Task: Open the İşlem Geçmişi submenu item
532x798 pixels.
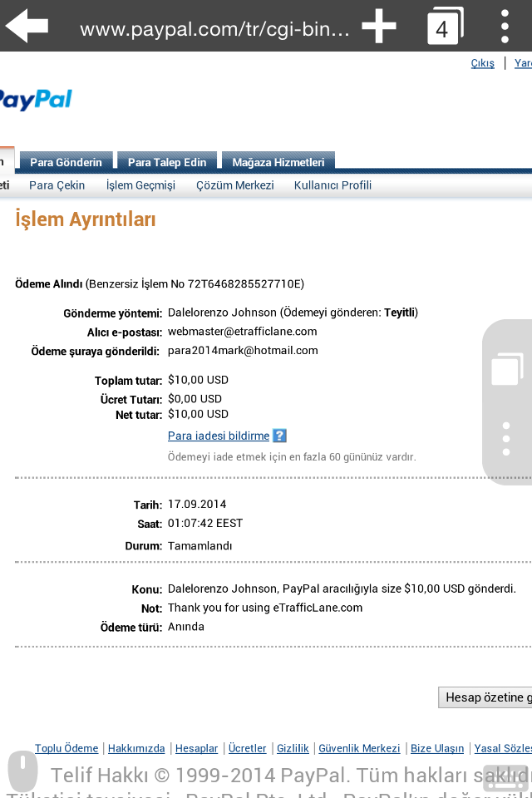Action: tap(140, 185)
